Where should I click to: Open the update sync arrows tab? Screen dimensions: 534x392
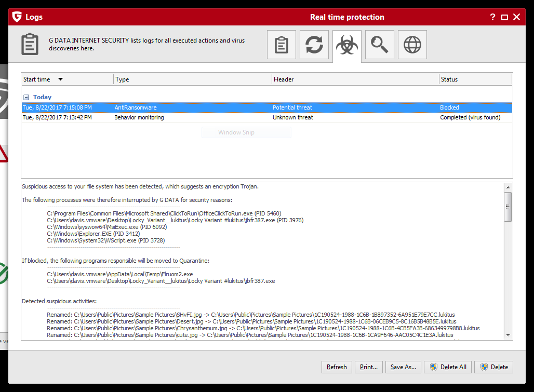[314, 45]
